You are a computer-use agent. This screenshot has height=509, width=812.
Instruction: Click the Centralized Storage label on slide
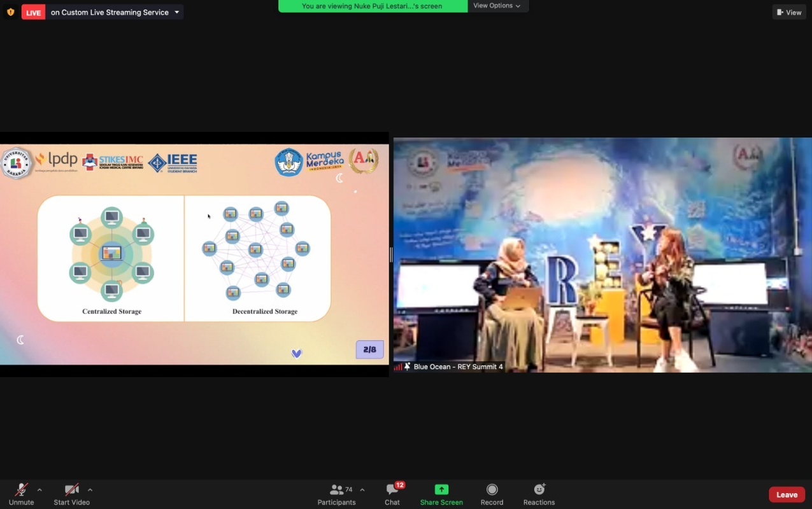click(111, 311)
